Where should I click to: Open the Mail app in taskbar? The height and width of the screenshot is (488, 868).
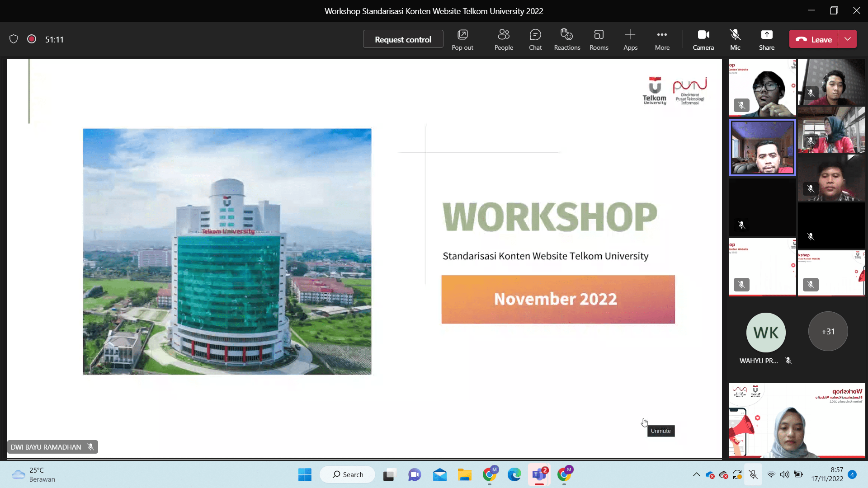point(439,474)
